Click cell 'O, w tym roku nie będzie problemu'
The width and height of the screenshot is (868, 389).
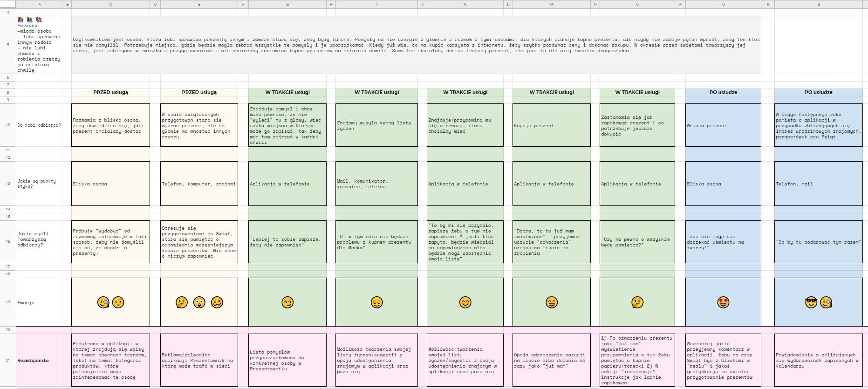[x=376, y=242]
